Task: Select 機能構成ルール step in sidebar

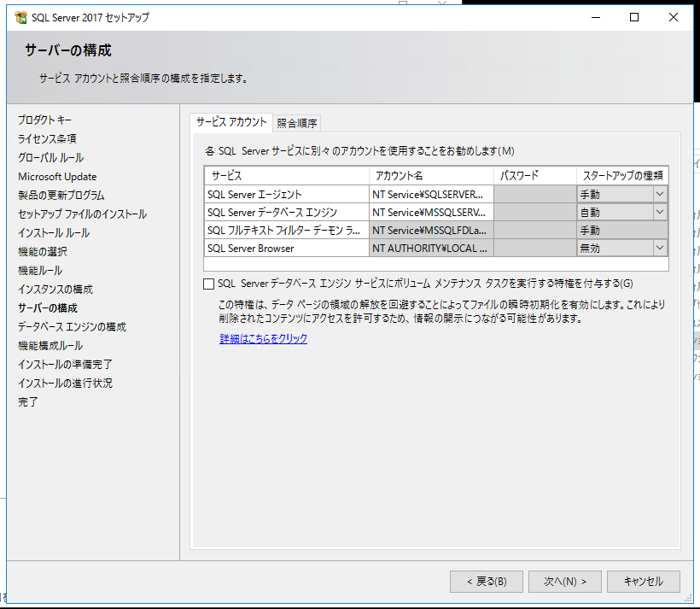Action: click(50, 345)
